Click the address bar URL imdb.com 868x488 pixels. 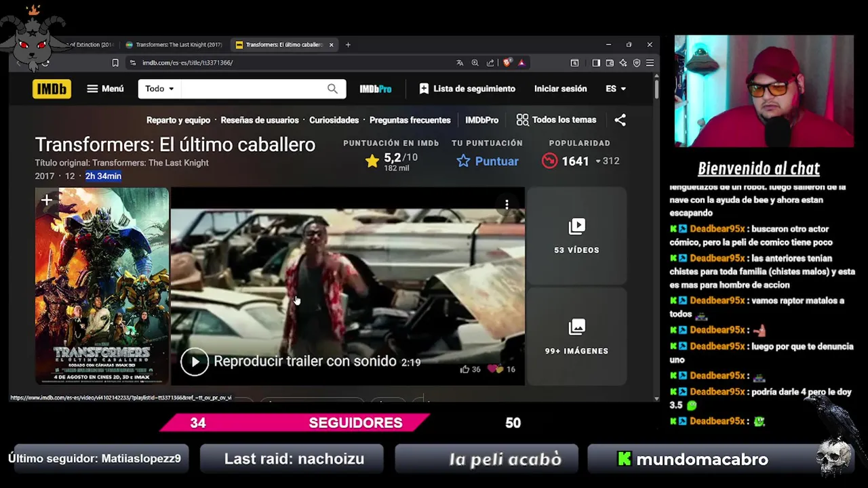[x=187, y=63]
